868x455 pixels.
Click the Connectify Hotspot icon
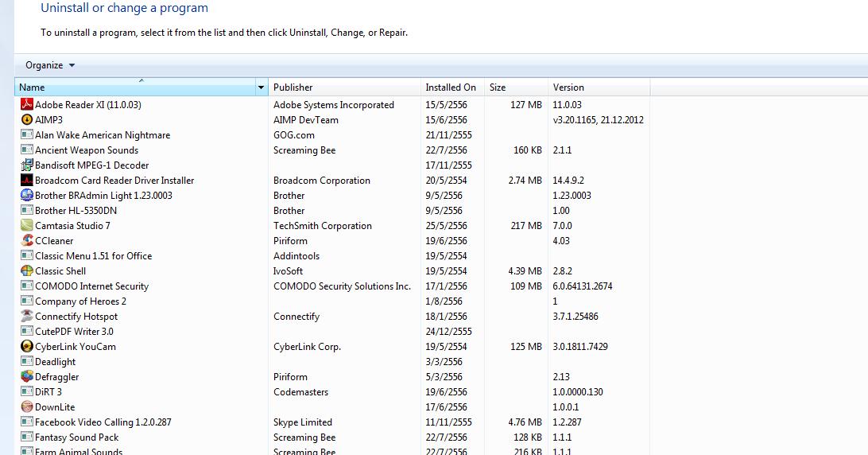click(x=26, y=316)
